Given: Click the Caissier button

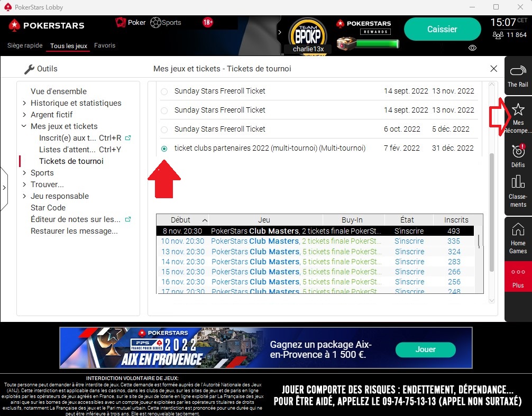Looking at the screenshot, I should point(442,29).
